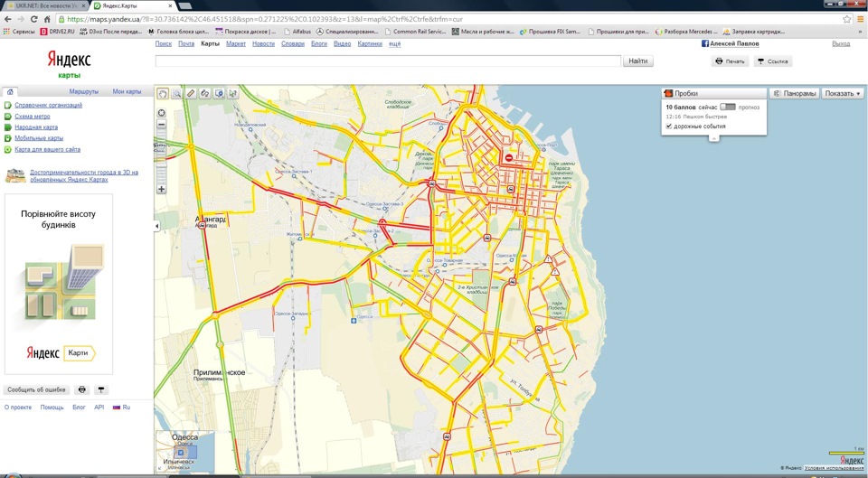Click the Сообщить об ошибке button
Image resolution: width=868 pixels, height=478 pixels.
[x=36, y=389]
